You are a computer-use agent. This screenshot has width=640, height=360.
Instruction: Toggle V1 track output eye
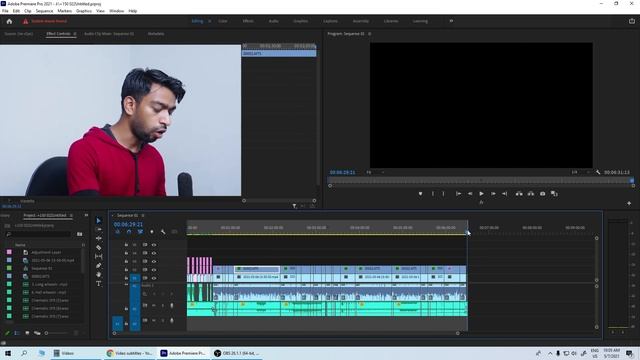(154, 278)
